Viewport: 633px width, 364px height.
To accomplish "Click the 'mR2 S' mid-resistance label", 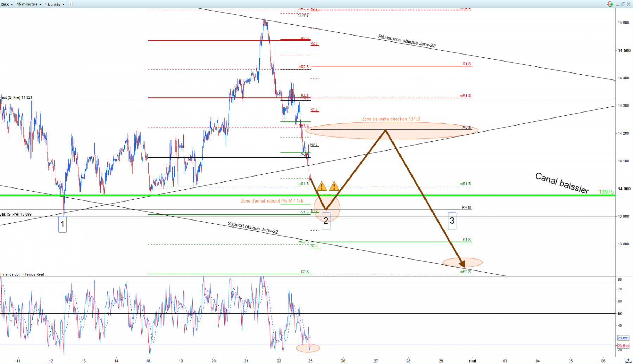I will pyautogui.click(x=303, y=67).
